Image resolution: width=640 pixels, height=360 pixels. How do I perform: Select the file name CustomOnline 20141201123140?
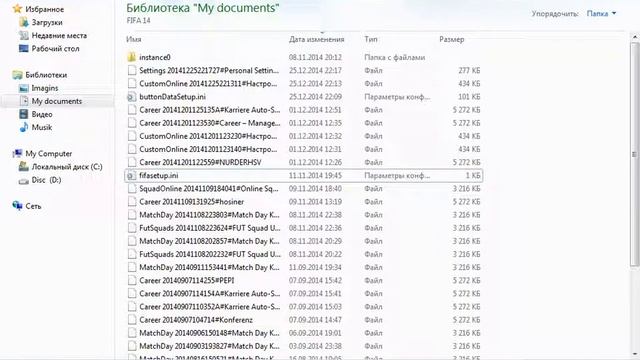(x=208, y=149)
